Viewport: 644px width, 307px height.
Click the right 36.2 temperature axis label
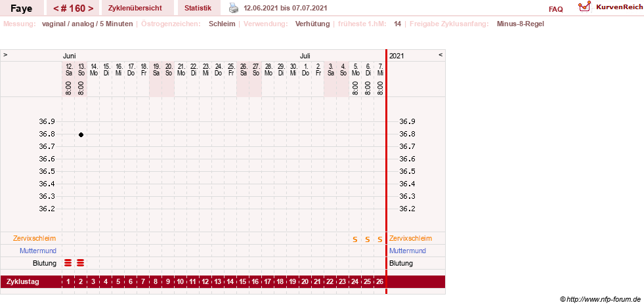click(408, 209)
